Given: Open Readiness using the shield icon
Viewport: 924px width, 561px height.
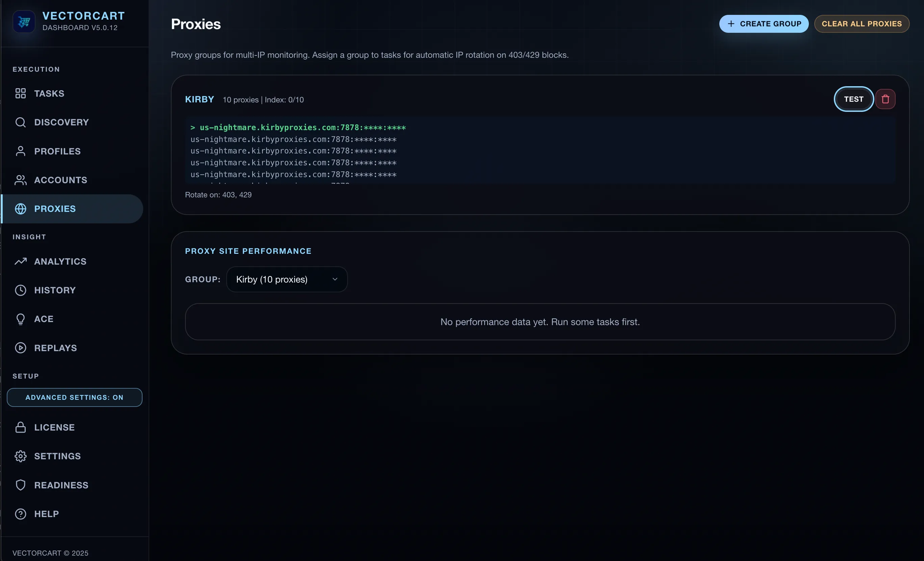Looking at the screenshot, I should coord(20,485).
